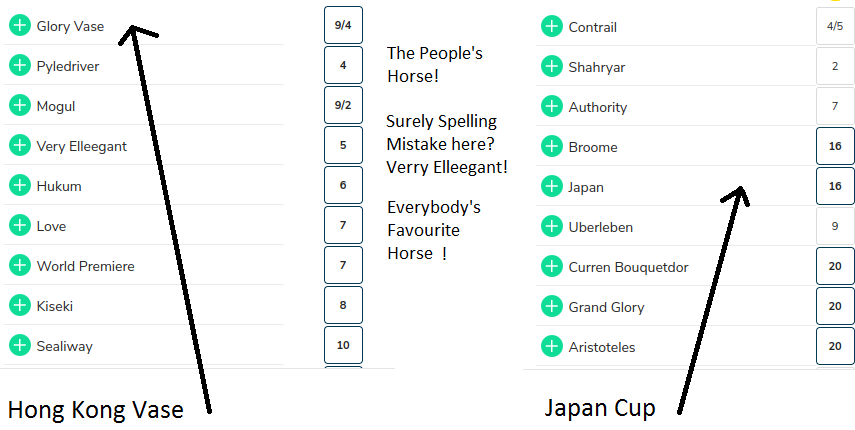Screen dimensions: 855x430
Task: Add Glory Vase with green plus icon
Action: (x=20, y=26)
